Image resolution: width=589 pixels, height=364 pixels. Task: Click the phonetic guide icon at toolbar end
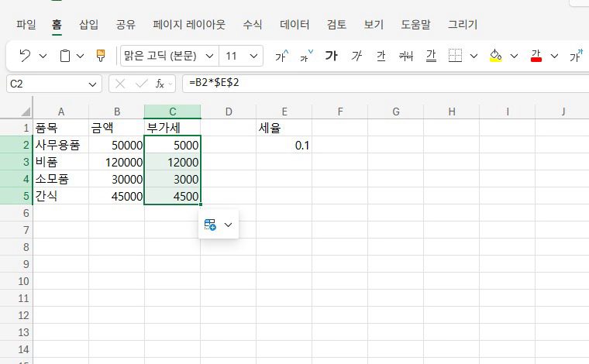576,56
